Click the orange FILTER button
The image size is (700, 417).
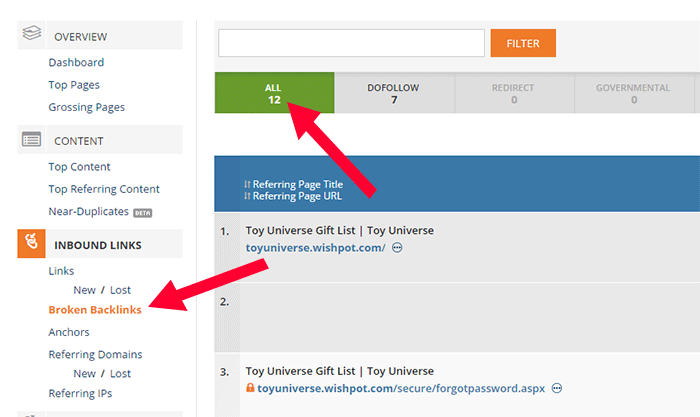[523, 43]
